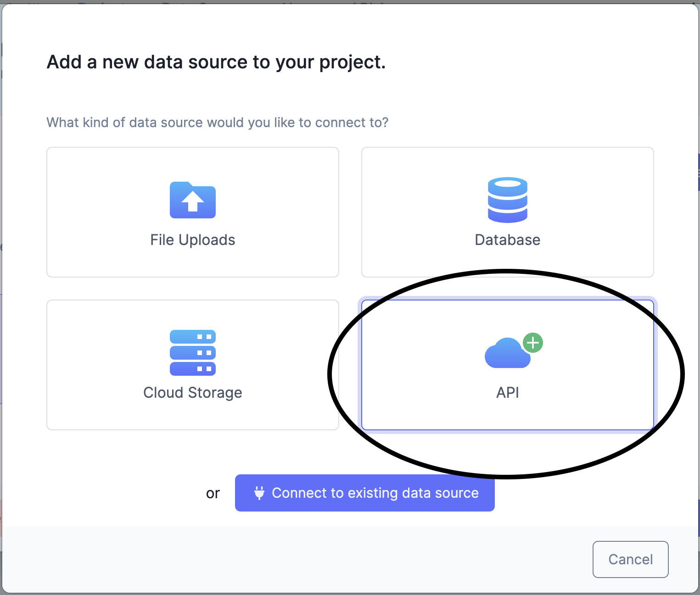Click the API label inside the highlighted card

coord(507,392)
